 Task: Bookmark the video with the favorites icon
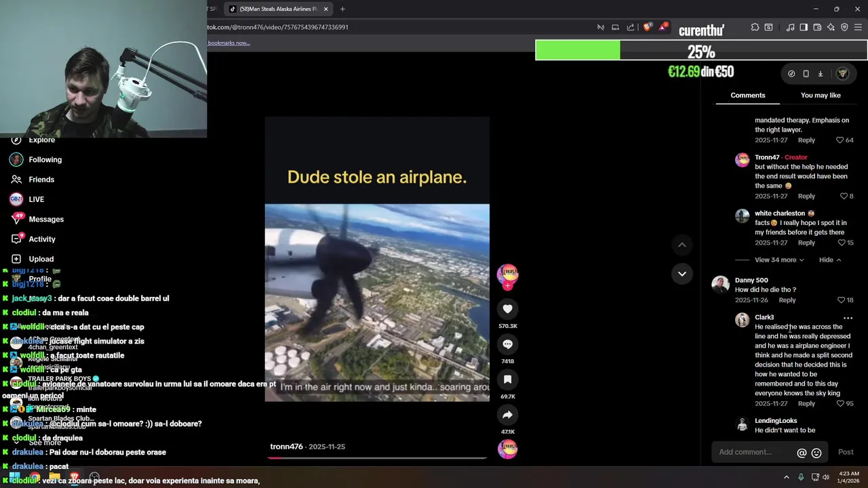(x=507, y=380)
